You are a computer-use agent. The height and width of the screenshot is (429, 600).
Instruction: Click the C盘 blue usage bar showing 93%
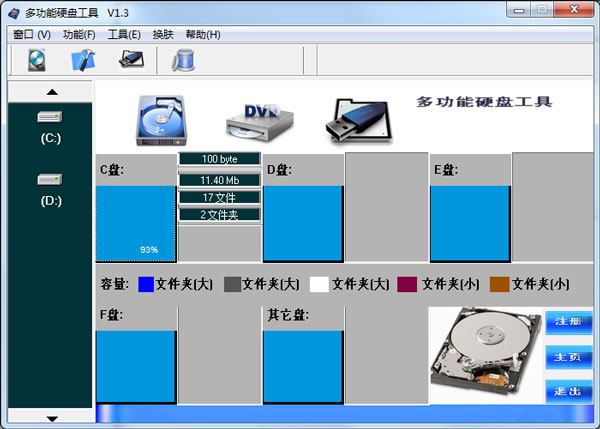(136, 223)
